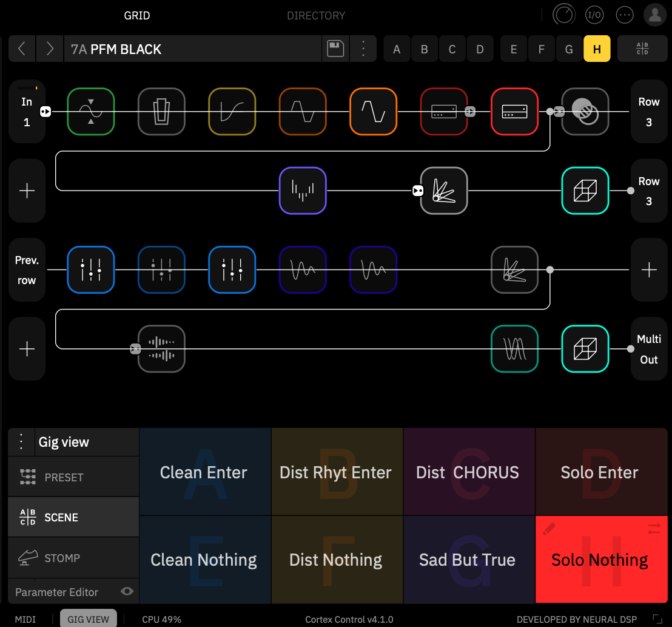Select the yellow-outlined curve block

(232, 112)
